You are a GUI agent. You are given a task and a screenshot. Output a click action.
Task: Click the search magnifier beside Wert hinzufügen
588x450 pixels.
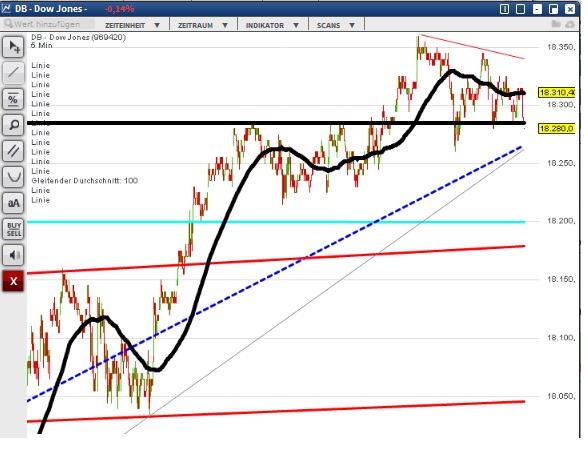pos(8,24)
